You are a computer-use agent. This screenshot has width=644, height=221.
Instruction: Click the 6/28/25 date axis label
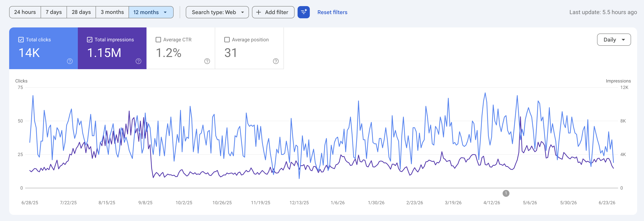click(x=30, y=203)
